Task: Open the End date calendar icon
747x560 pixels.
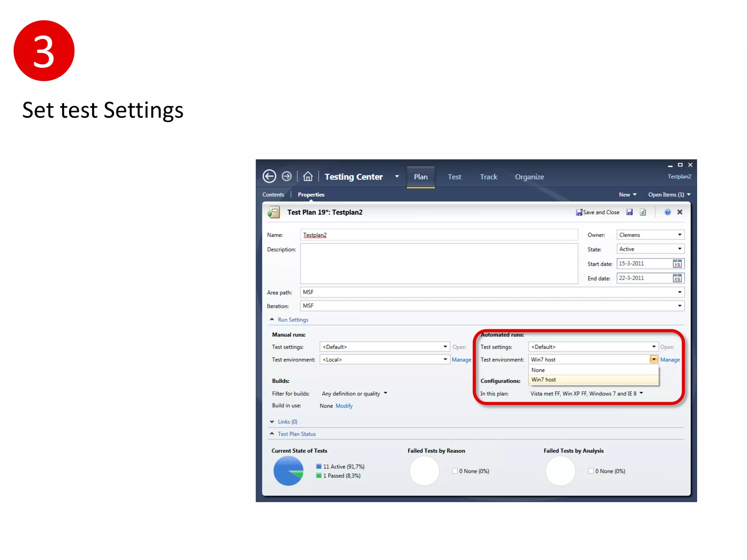Action: tap(677, 278)
